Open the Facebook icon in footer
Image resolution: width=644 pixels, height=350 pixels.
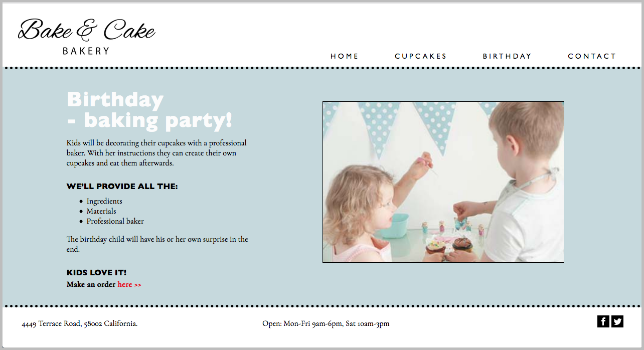(x=603, y=321)
